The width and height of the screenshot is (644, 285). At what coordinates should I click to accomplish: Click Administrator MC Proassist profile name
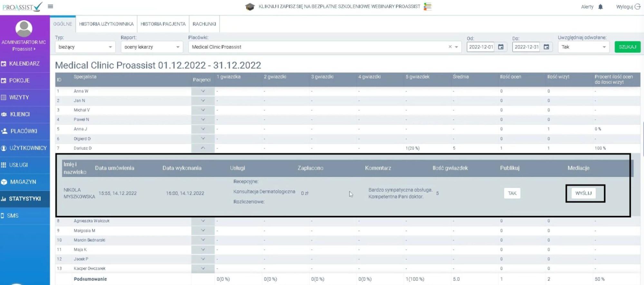pos(24,45)
